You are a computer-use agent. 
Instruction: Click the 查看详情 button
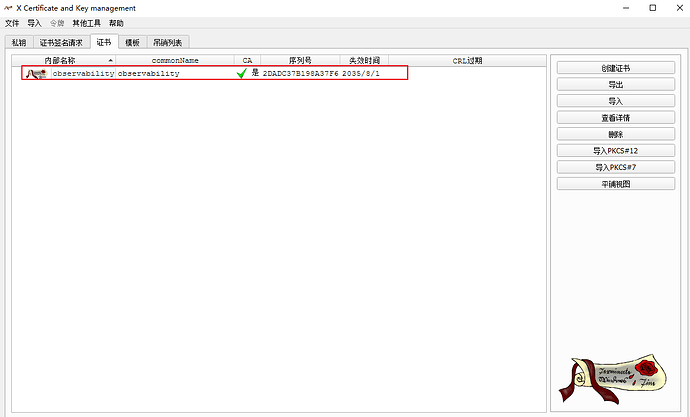click(x=615, y=118)
